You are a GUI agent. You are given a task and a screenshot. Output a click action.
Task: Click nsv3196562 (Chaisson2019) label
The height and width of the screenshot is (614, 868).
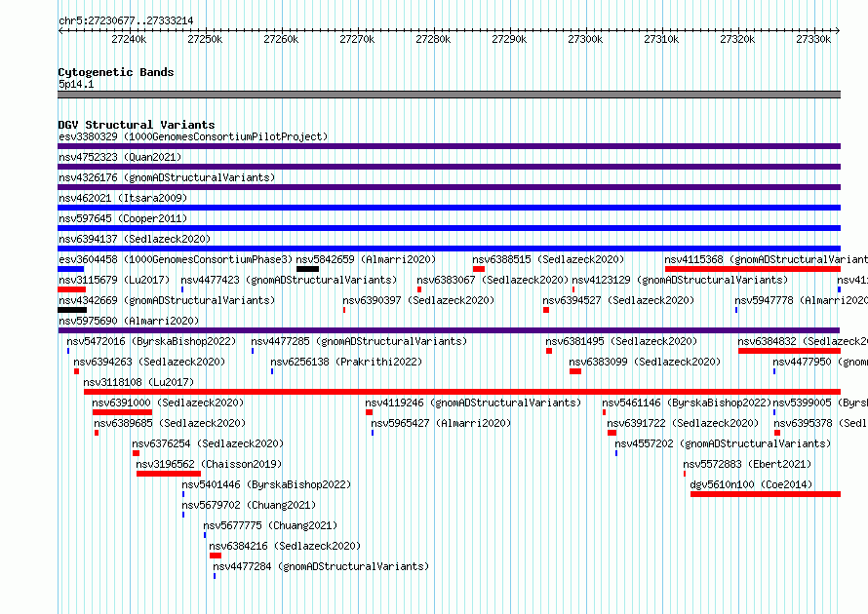[209, 464]
